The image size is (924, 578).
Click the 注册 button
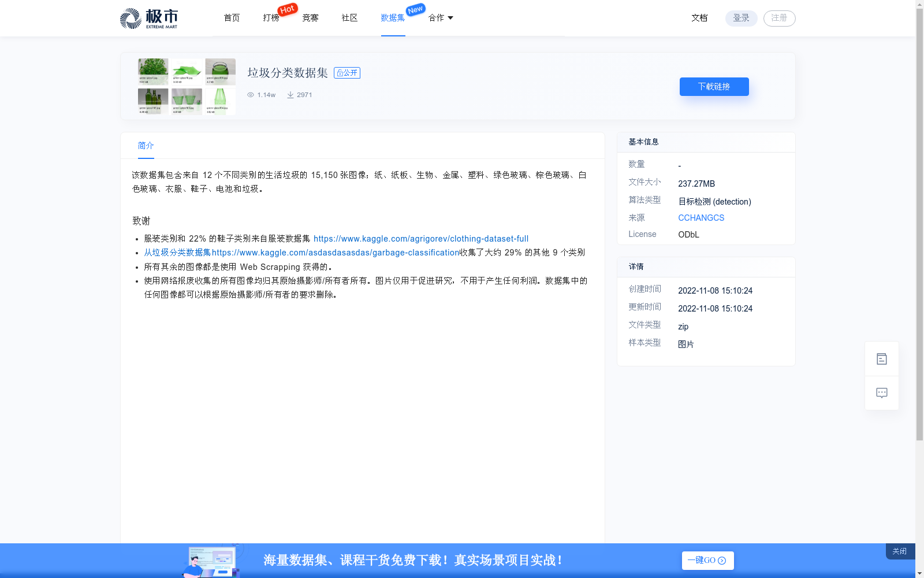click(x=779, y=18)
